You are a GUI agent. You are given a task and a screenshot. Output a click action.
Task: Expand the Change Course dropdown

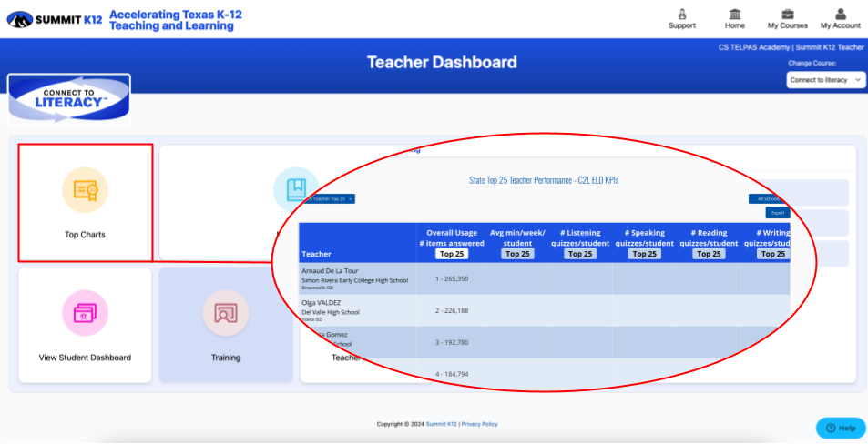click(826, 80)
